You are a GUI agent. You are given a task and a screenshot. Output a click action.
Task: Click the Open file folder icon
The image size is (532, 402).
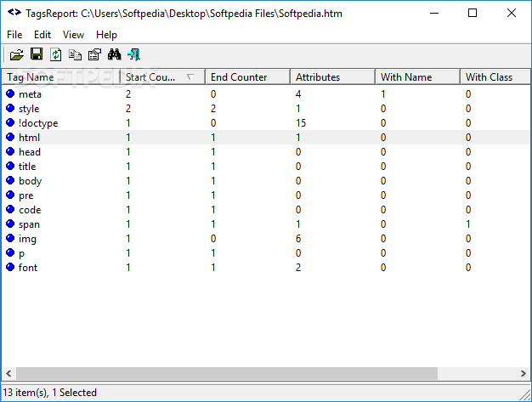17,54
